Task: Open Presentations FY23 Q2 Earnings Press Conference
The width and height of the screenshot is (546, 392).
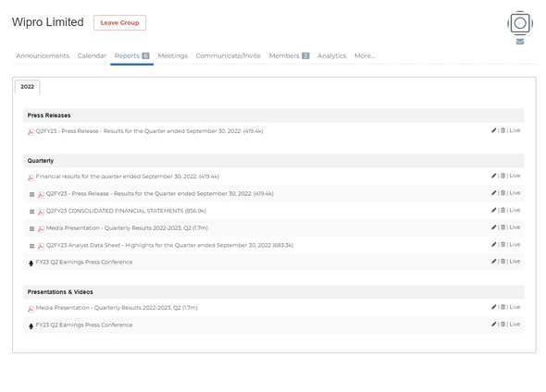Action: (x=84, y=325)
